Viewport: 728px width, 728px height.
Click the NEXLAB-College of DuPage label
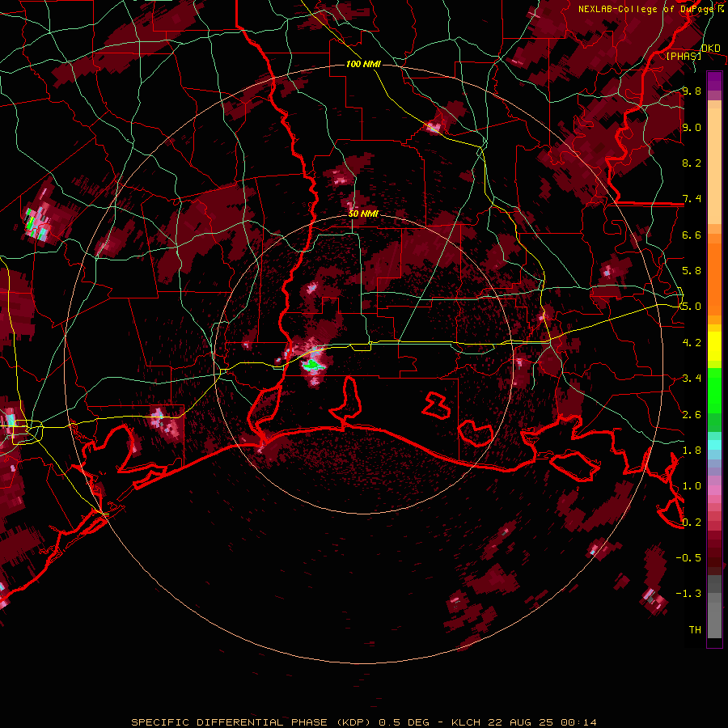coord(647,9)
